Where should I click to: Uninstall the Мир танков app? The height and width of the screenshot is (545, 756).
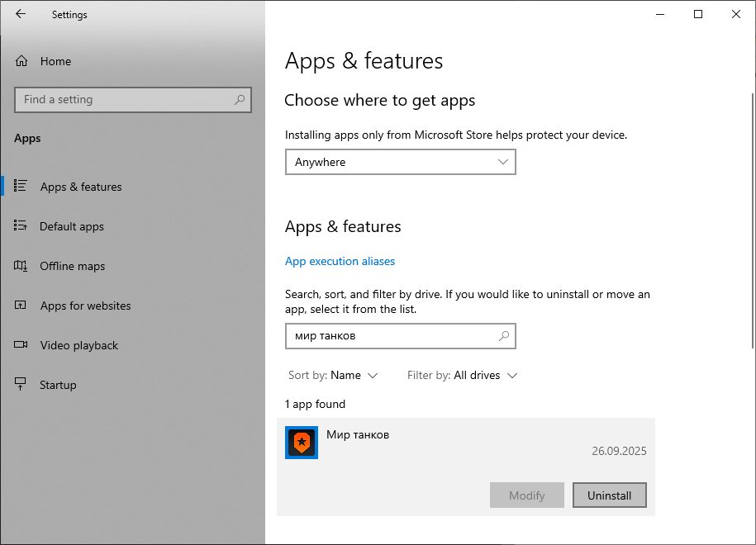pyautogui.click(x=610, y=495)
